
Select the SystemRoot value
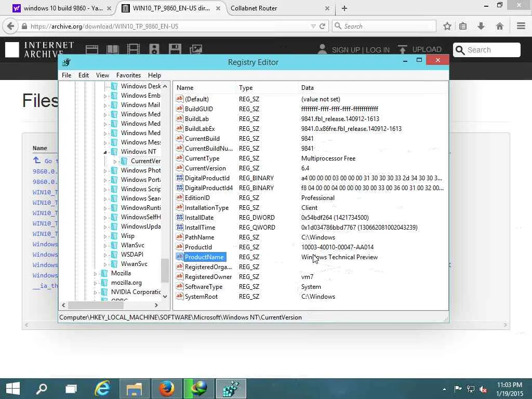click(x=201, y=297)
